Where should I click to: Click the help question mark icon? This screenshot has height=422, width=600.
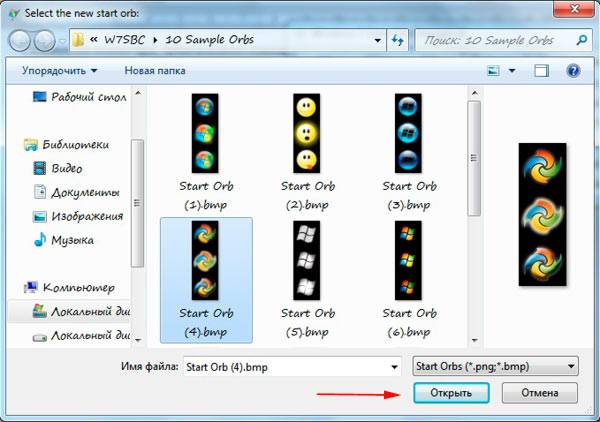click(x=573, y=72)
